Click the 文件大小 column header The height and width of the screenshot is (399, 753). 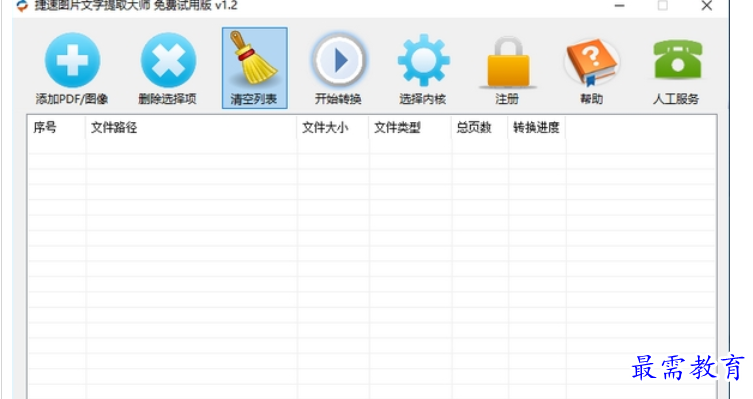pyautogui.click(x=333, y=127)
